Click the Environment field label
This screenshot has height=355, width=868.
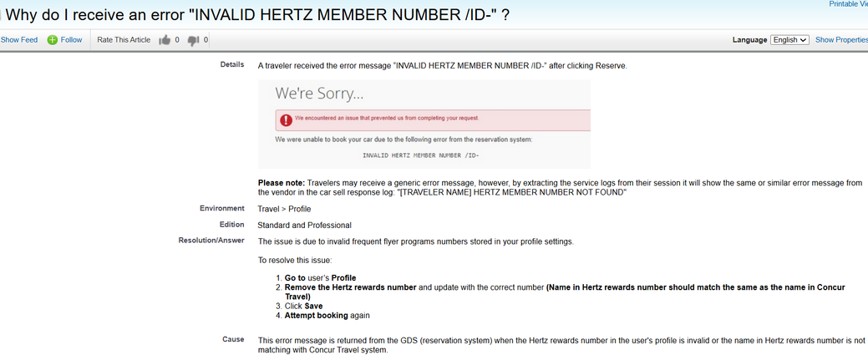click(222, 209)
